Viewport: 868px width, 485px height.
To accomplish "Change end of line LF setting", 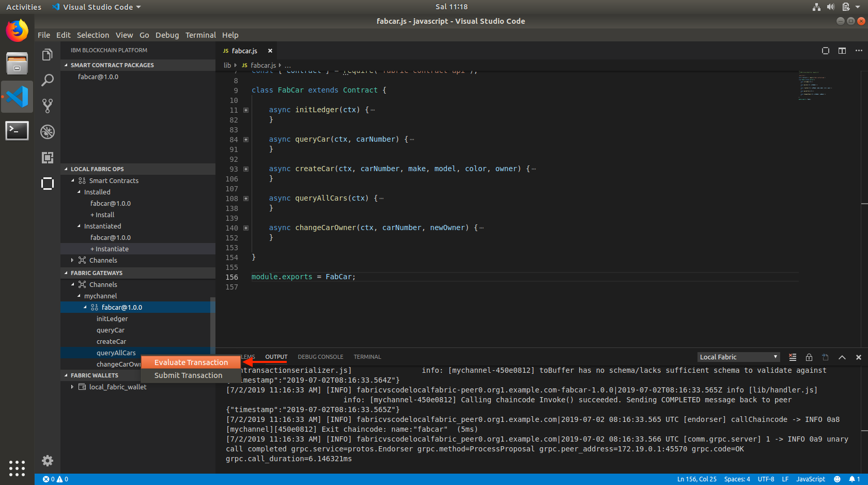I will [x=785, y=479].
